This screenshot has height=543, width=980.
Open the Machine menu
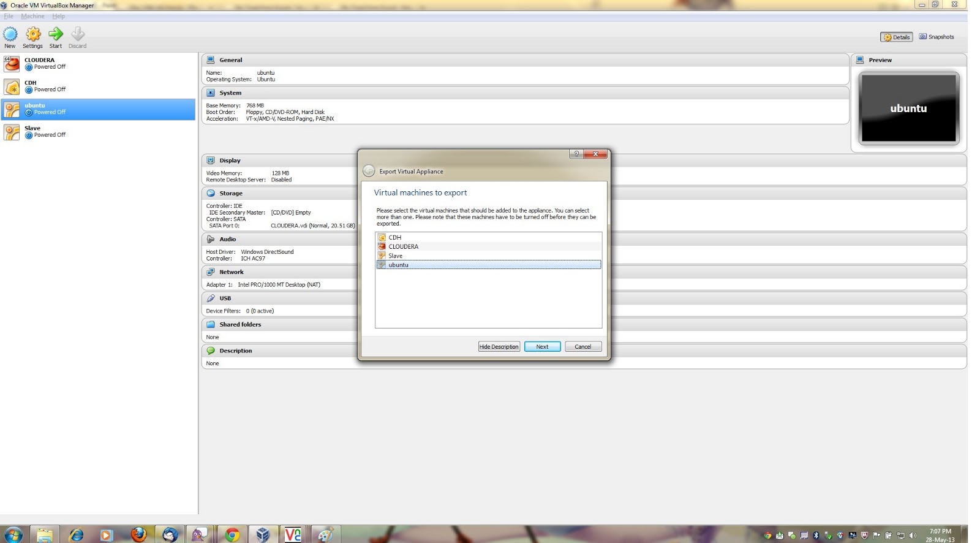pyautogui.click(x=32, y=17)
